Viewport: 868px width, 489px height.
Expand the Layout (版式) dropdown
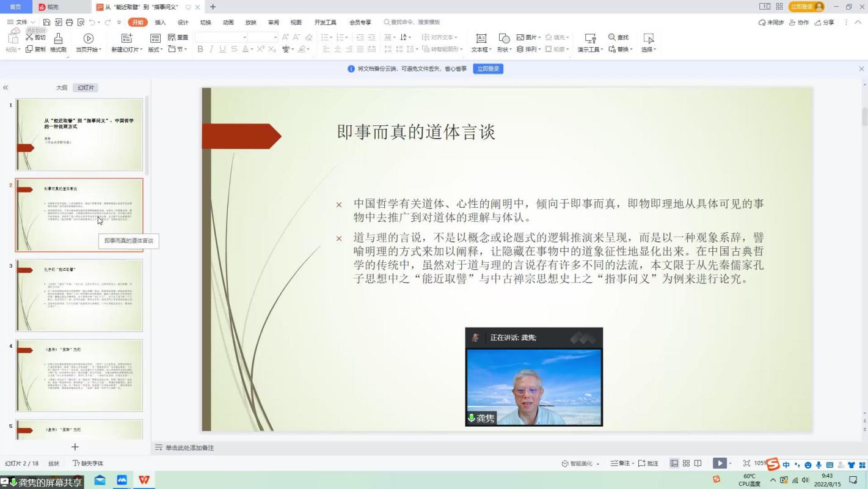[156, 50]
